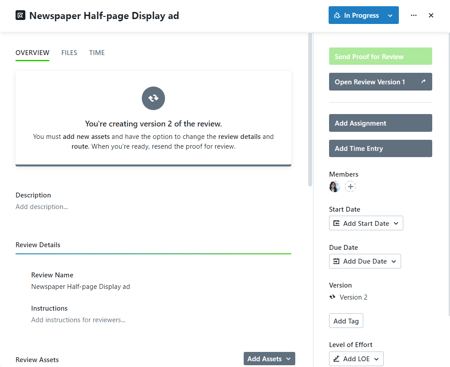Click the calendar icon in Add Due Date
This screenshot has height=367, width=450.
click(336, 261)
